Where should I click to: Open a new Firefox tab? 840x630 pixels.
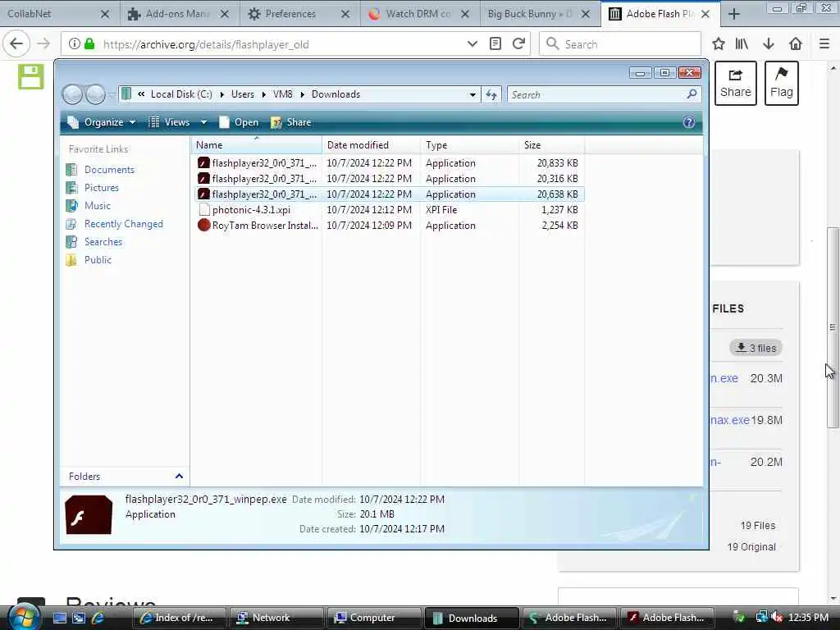[x=734, y=14]
